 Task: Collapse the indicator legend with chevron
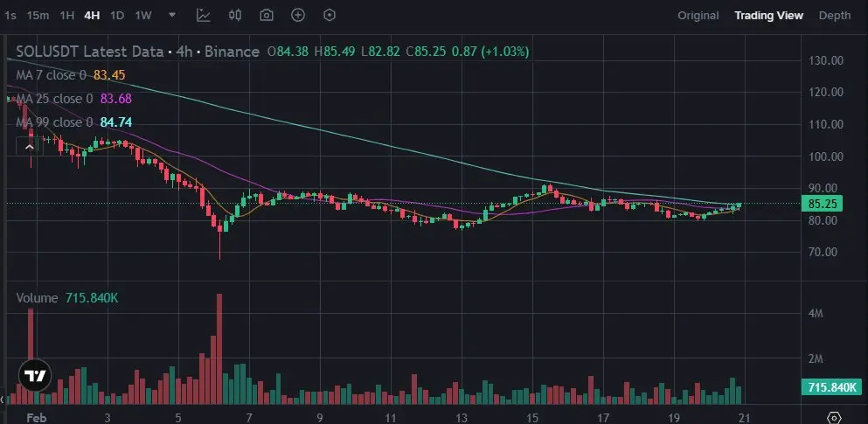click(x=30, y=147)
